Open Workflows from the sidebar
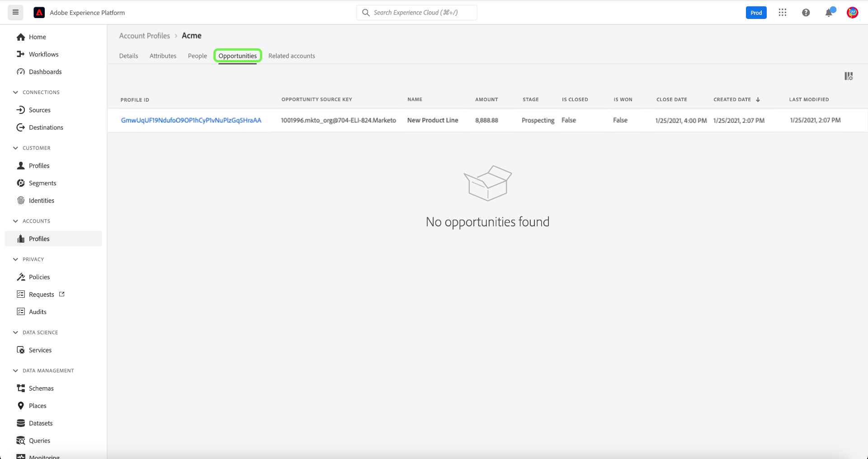The width and height of the screenshot is (868, 459). [x=44, y=54]
